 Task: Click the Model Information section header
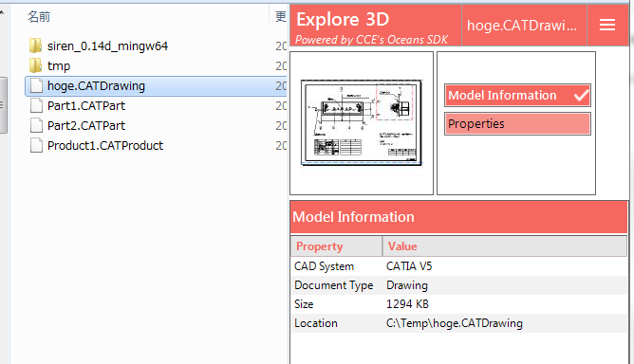click(x=458, y=217)
